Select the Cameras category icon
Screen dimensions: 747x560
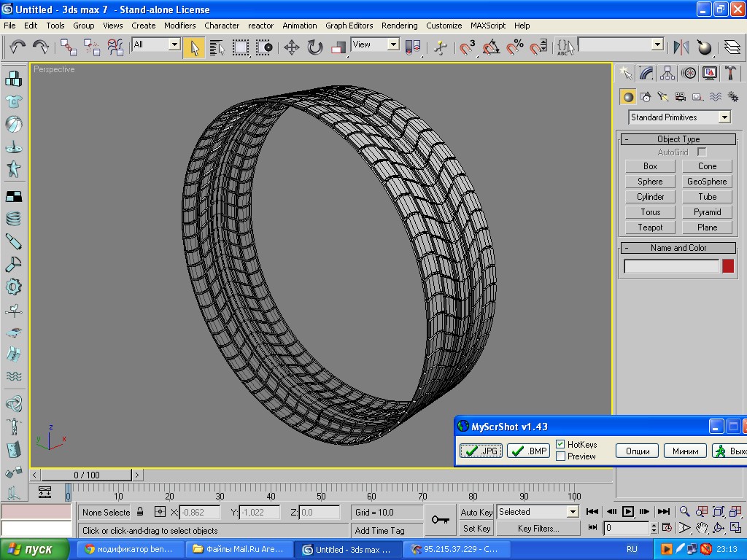(x=681, y=97)
